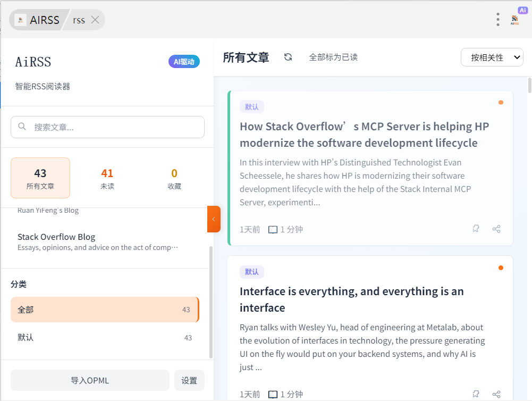
Task: Select the 收藏 favorites filter tab
Action: (x=174, y=178)
